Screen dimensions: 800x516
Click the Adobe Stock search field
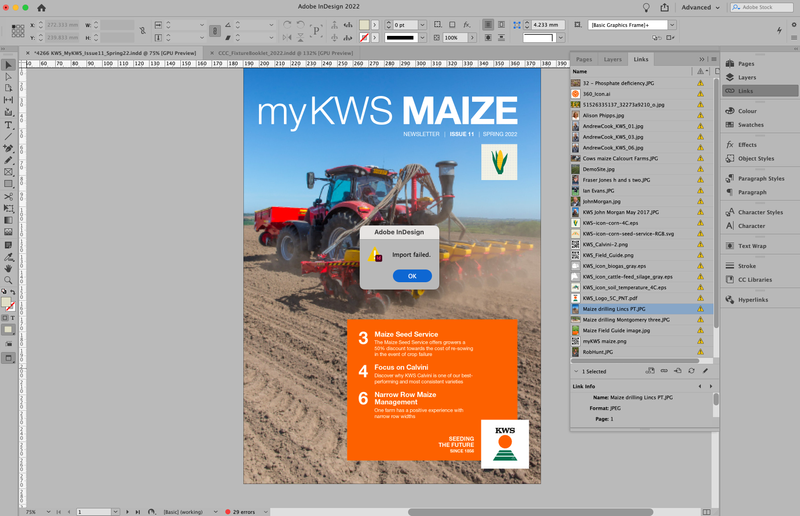[764, 7]
